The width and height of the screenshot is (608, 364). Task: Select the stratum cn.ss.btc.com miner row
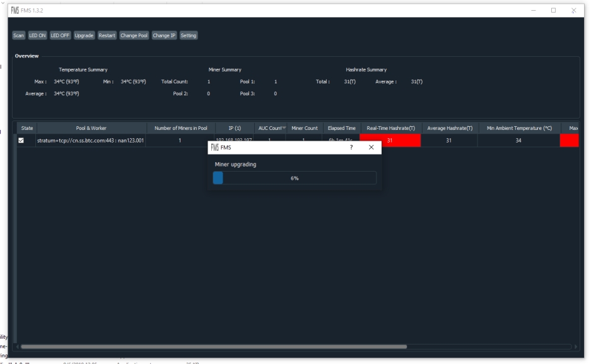(x=91, y=139)
